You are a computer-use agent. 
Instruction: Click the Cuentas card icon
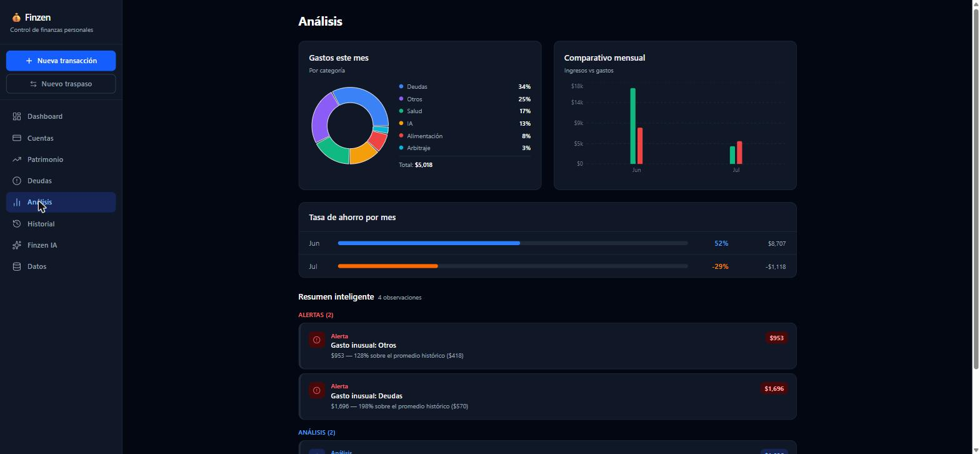pyautogui.click(x=17, y=138)
